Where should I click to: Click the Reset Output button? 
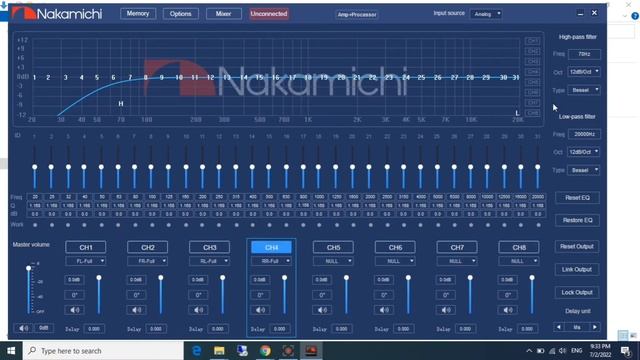(577, 247)
